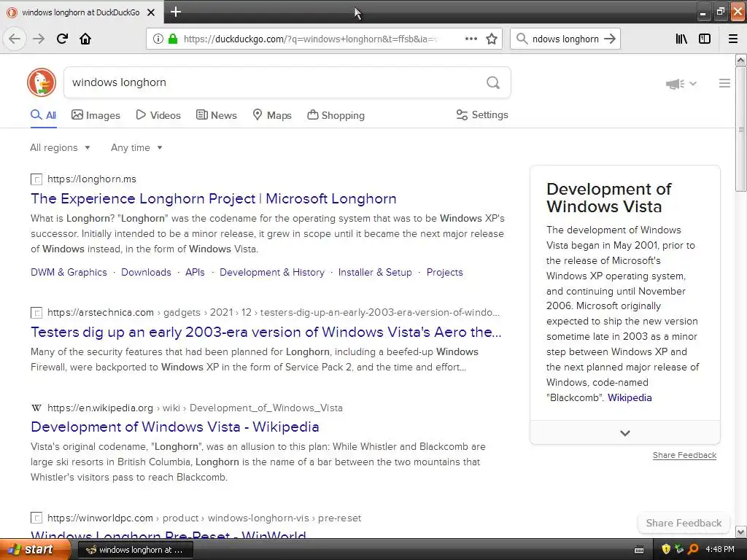
Task: Open page actions three-dot menu
Action: click(471, 39)
